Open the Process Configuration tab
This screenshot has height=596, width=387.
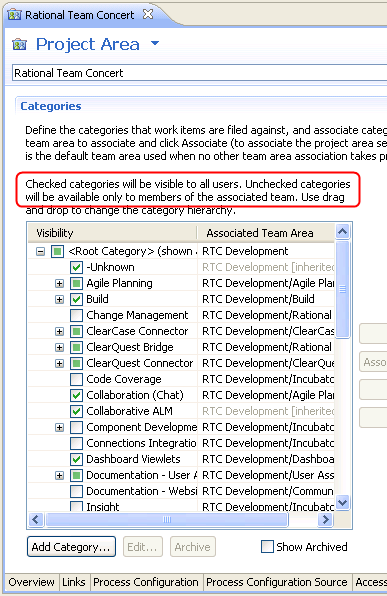coord(146,582)
